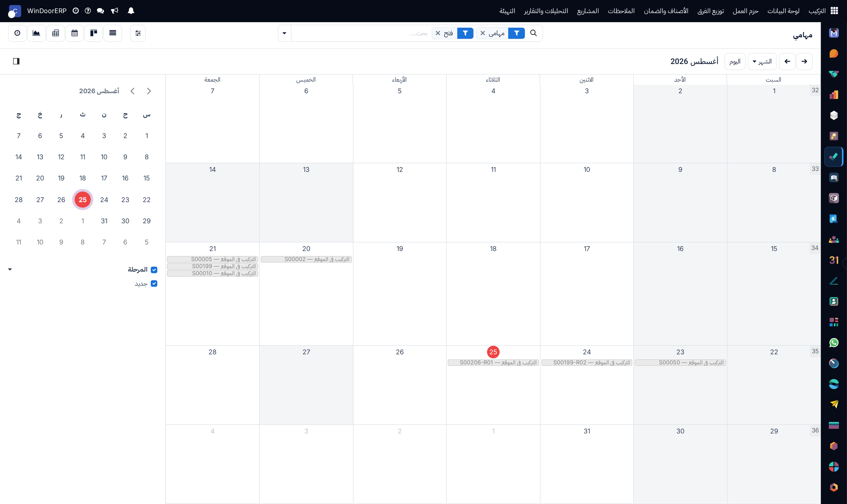Open the apps grid menu icon

(834, 11)
